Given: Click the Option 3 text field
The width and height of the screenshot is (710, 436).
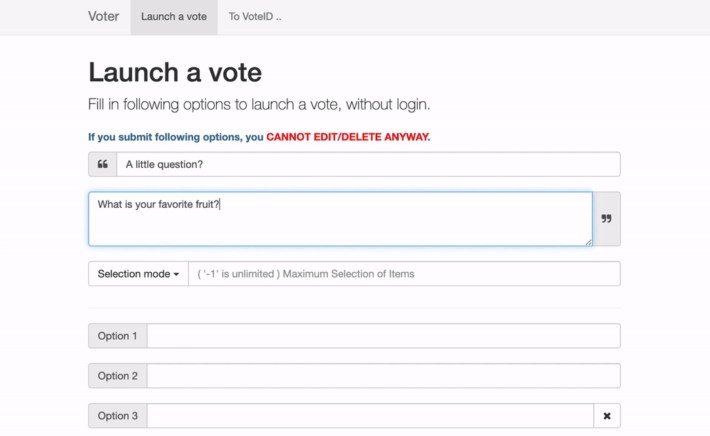Looking at the screenshot, I should tap(369, 416).
